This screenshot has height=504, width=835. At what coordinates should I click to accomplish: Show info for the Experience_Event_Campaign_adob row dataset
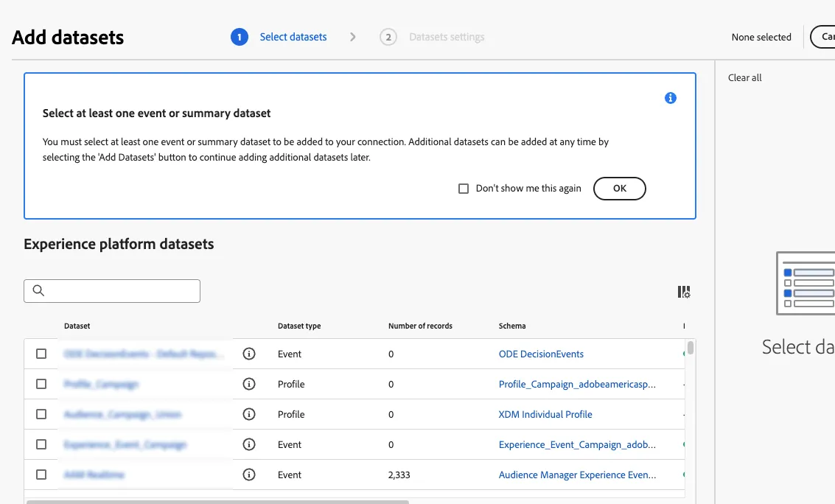(x=248, y=444)
